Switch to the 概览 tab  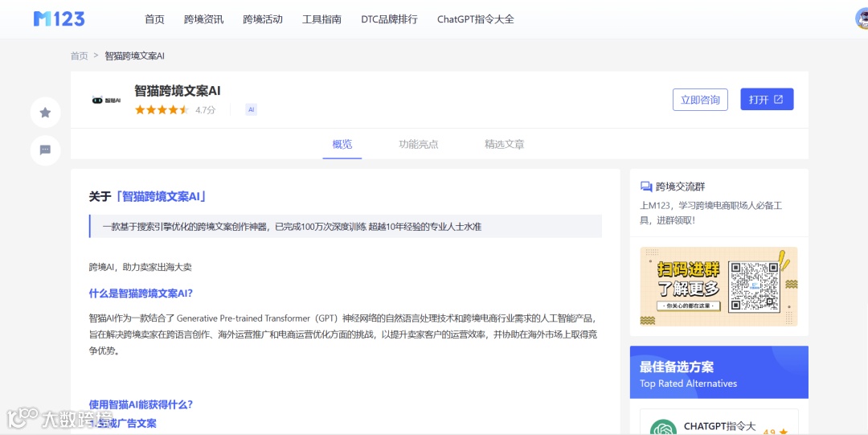tap(342, 144)
